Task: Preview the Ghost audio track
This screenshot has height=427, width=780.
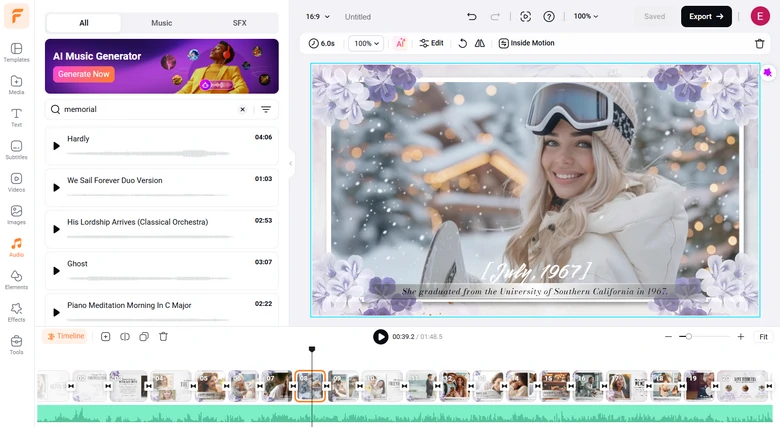Action: click(56, 271)
